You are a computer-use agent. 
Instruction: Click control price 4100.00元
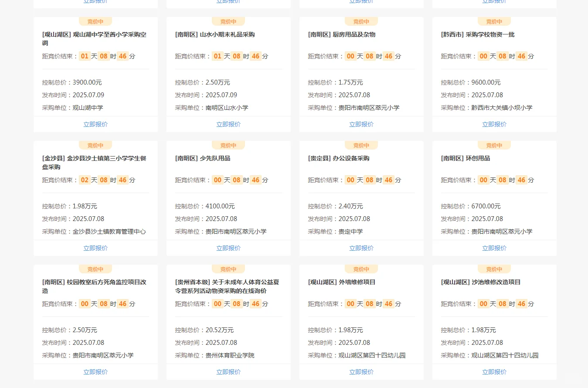(x=220, y=206)
